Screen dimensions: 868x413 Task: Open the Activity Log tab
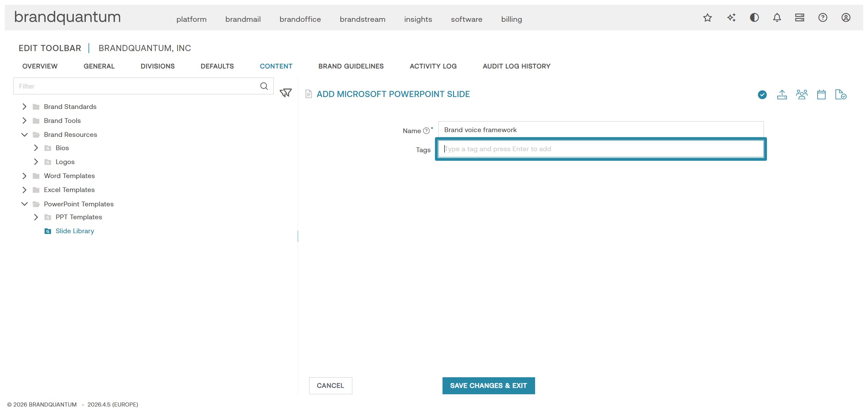tap(433, 66)
